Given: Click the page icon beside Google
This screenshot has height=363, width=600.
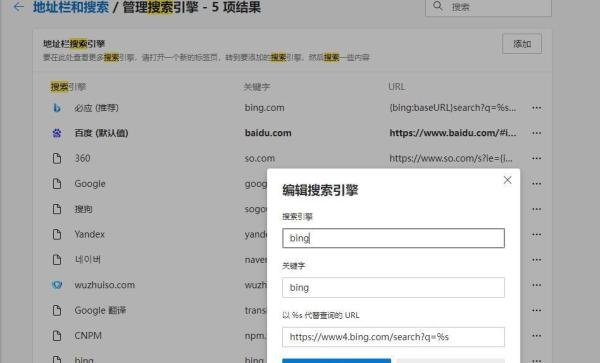Looking at the screenshot, I should 57,184.
